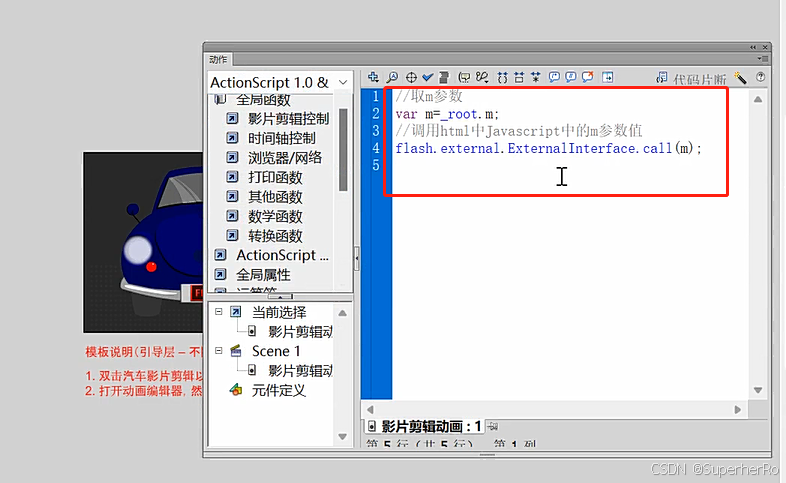Click red text '1. 双击汽车影片剪辑' on stage
Image resolution: width=786 pixels, height=483 pixels.
coord(144,376)
